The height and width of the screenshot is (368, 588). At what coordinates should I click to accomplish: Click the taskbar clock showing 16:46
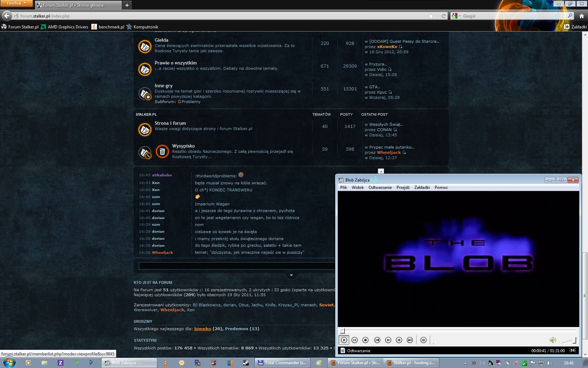click(x=569, y=363)
